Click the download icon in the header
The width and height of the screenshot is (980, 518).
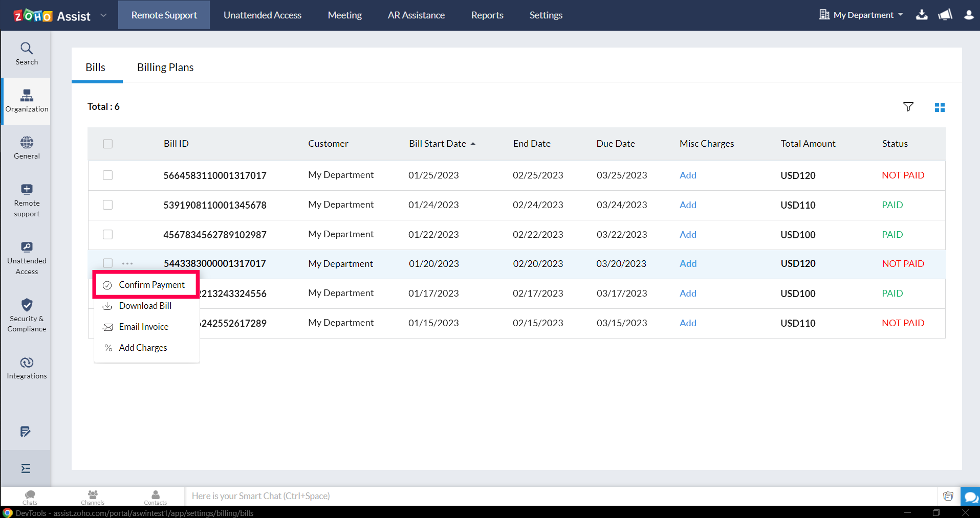click(922, 15)
